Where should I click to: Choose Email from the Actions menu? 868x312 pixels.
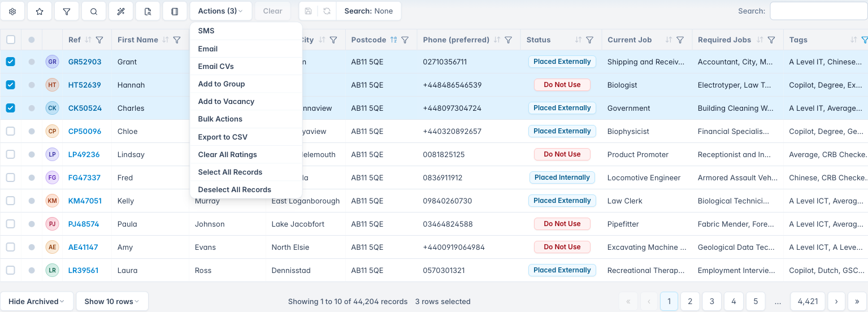point(246,49)
